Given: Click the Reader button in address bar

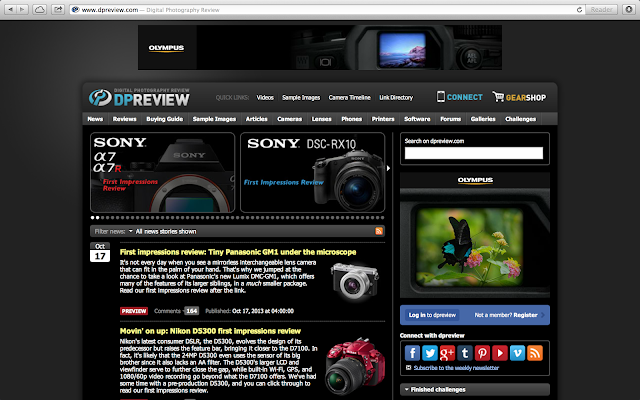Looking at the screenshot, I should point(601,9).
